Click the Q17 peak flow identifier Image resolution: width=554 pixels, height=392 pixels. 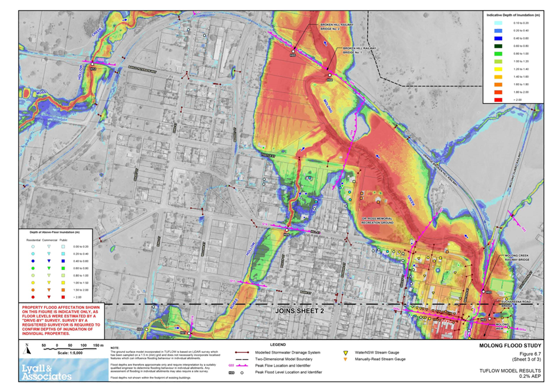232,281
